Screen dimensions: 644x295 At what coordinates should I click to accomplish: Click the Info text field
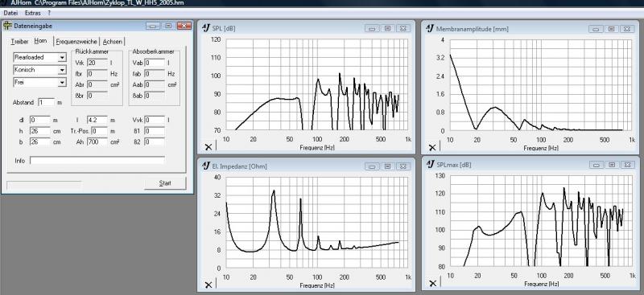[97, 161]
